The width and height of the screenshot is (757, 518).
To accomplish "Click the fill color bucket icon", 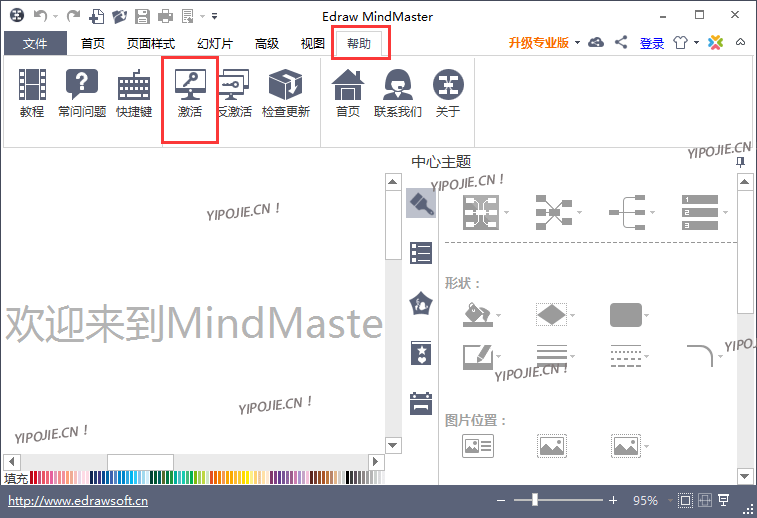I will pyautogui.click(x=477, y=315).
